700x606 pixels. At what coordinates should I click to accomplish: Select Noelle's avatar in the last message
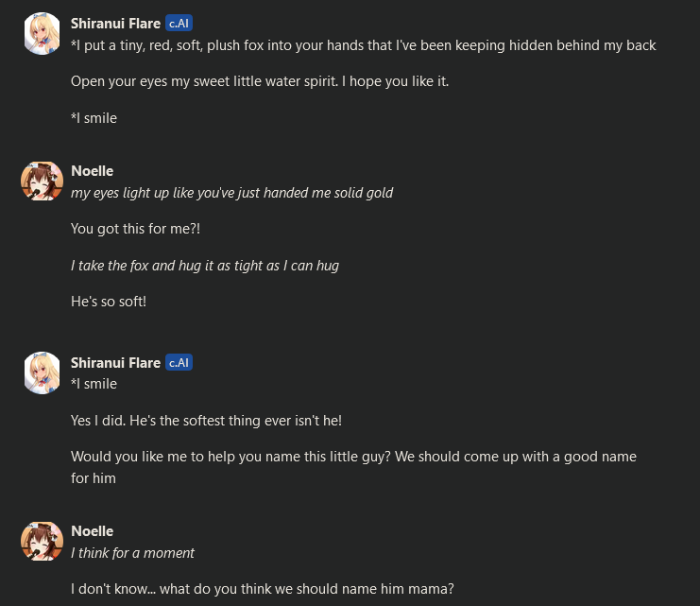click(42, 541)
